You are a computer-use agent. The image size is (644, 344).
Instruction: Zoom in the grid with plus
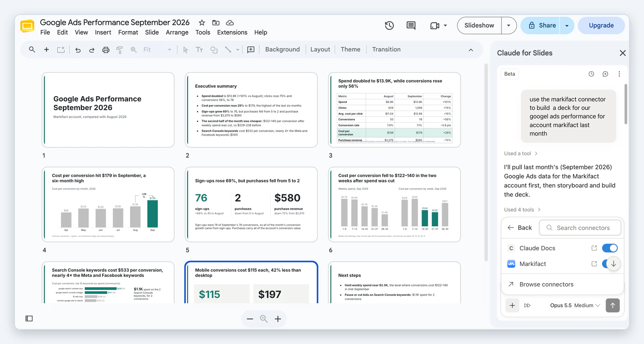point(278,319)
